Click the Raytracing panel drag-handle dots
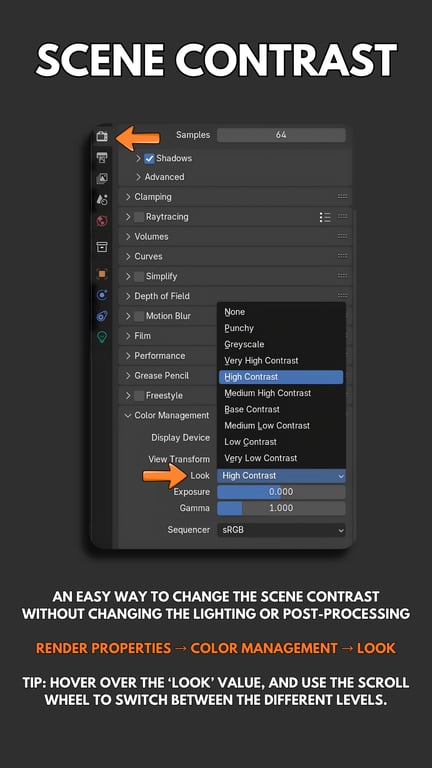Viewport: 432px width, 768px height. (x=342, y=216)
